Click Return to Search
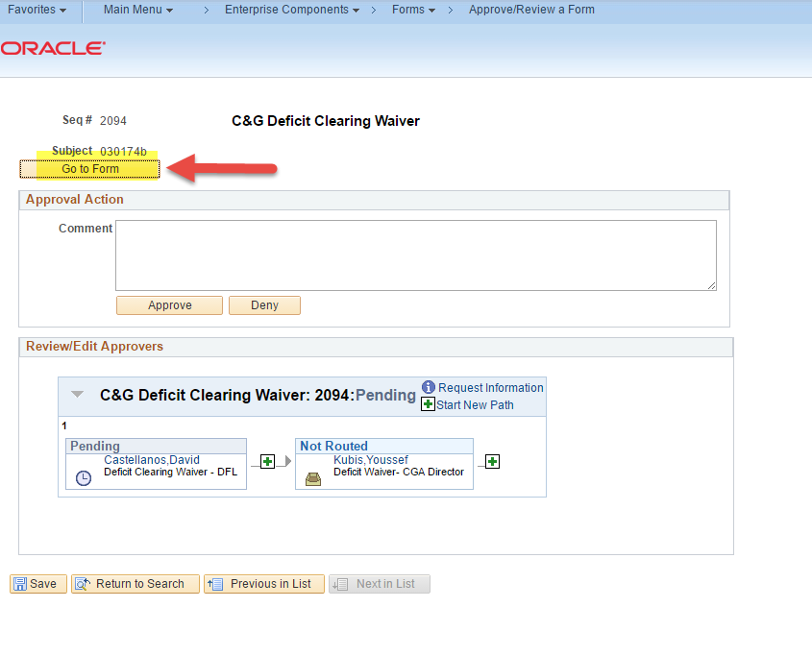Viewport: 812px width, 656px height. [135, 584]
